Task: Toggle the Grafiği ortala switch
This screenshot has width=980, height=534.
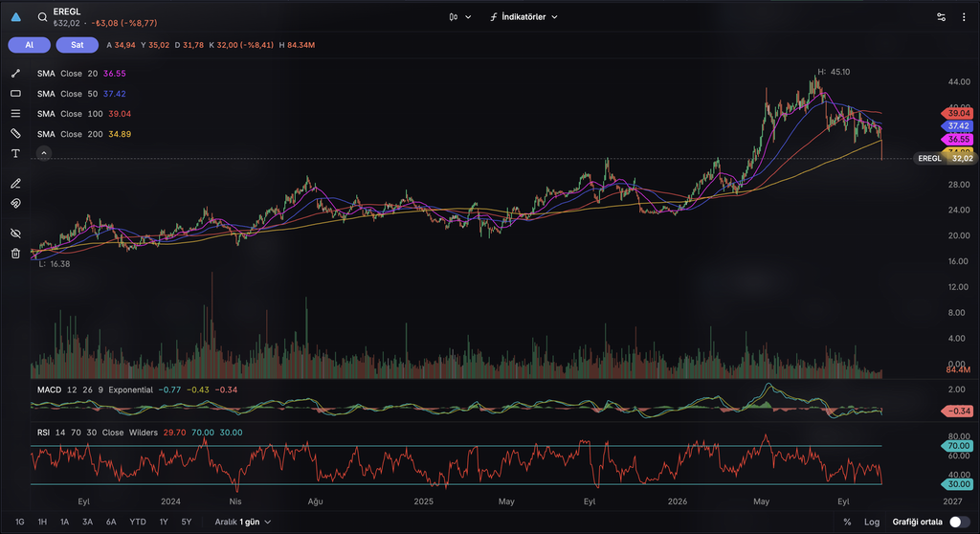Action: click(959, 522)
